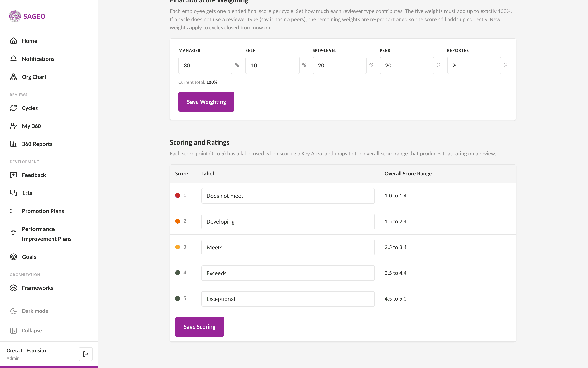This screenshot has width=588, height=368.
Task: Click the Performance Improvement Plans clipboard icon
Action: tap(13, 234)
